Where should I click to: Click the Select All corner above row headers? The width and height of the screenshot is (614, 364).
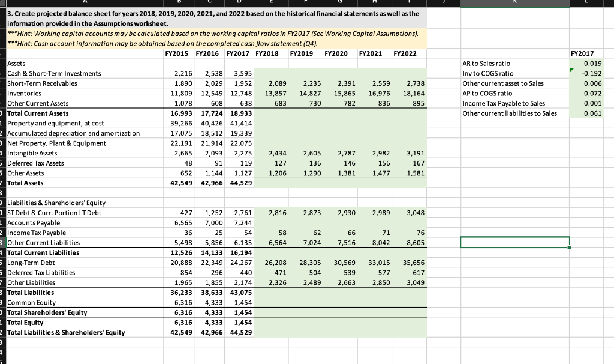pos(2,2)
